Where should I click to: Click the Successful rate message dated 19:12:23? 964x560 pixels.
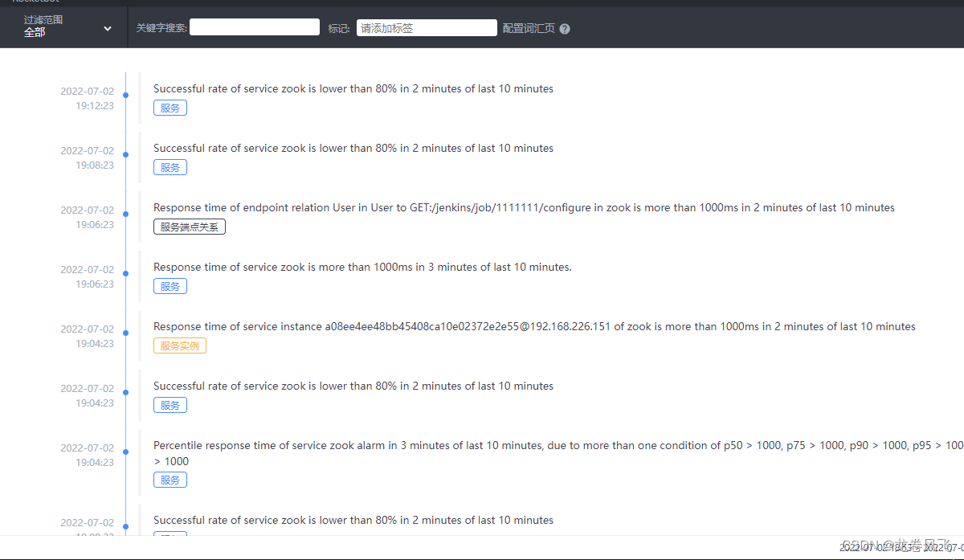[353, 88]
